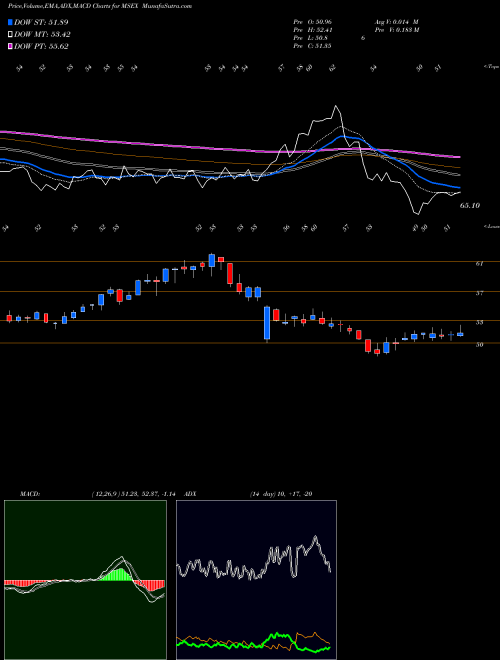Viewport: 500px width, 660px height.
Task: Click the ADX '(14 day) 10, +17, -20' values
Action: coord(281,494)
